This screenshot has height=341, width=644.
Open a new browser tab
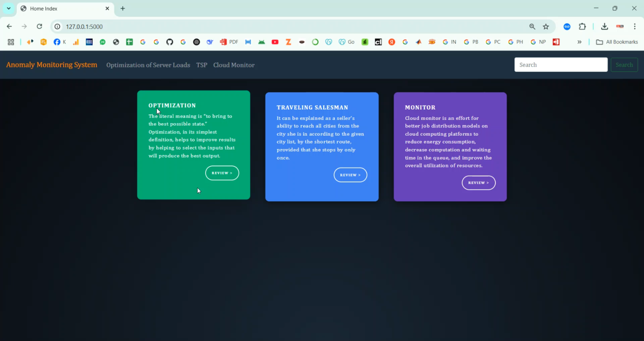pos(123,9)
